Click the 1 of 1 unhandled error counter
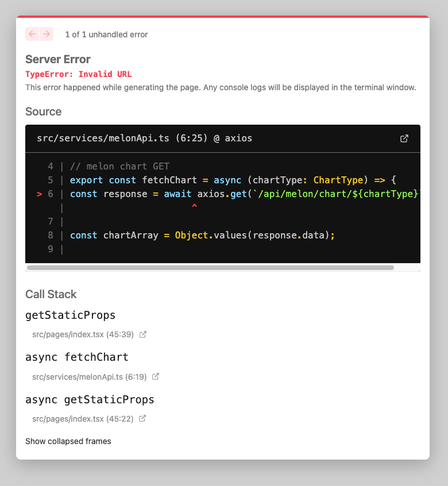The height and width of the screenshot is (486, 448). click(x=106, y=34)
